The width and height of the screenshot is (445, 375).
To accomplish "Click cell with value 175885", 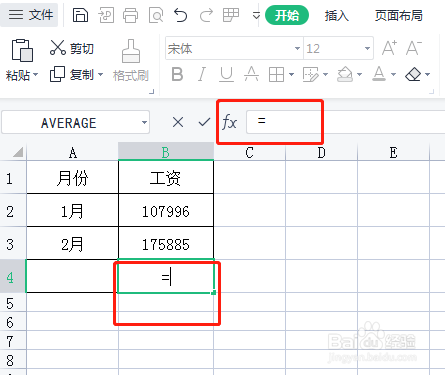I will tap(166, 243).
